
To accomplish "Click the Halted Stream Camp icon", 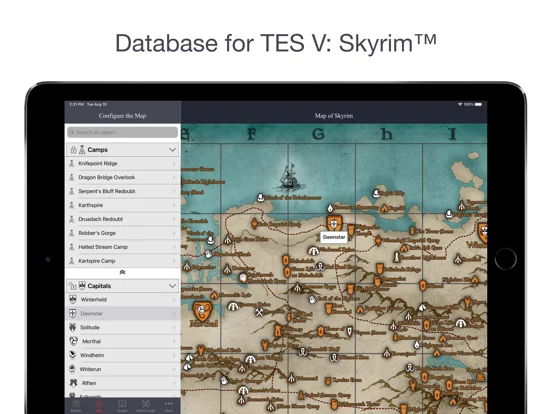I will [71, 247].
